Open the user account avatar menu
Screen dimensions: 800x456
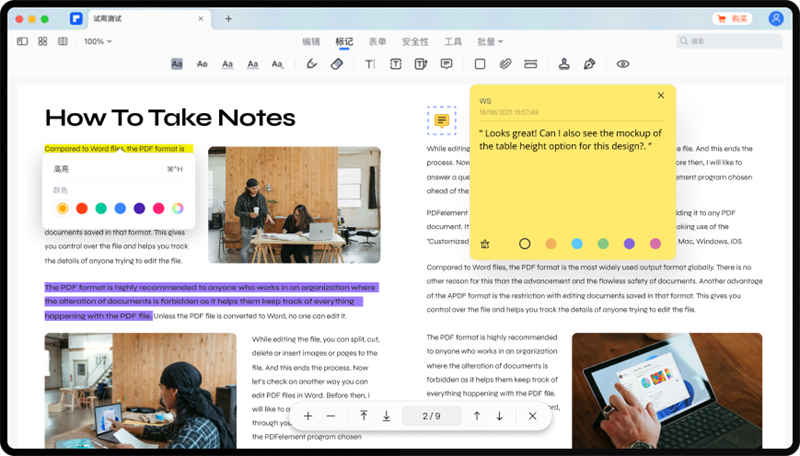[x=776, y=19]
